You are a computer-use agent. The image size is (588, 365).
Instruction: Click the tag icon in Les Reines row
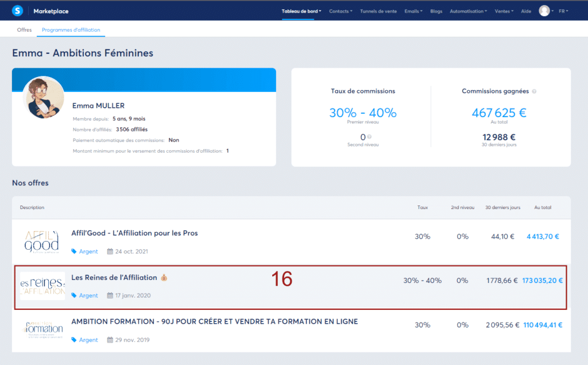pos(74,296)
